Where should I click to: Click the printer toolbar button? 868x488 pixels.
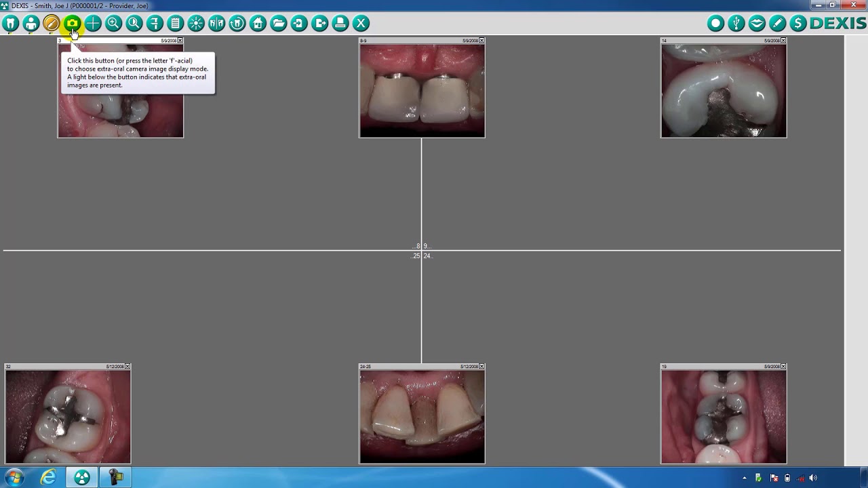click(x=340, y=24)
